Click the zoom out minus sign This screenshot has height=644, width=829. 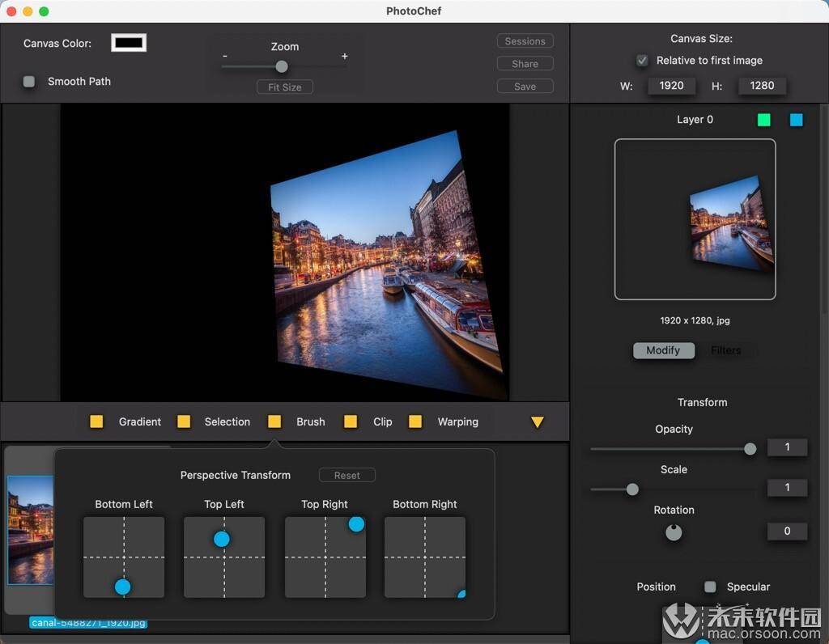tap(225, 56)
